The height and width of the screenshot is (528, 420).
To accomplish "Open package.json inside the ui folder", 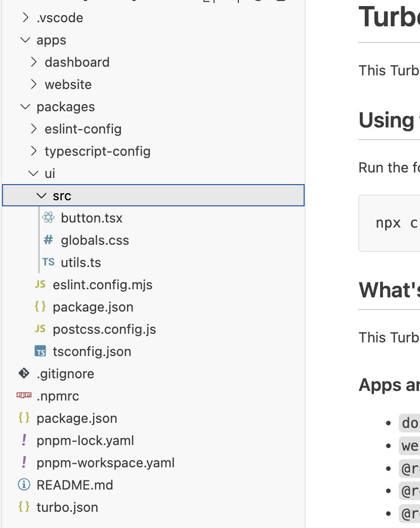I will coord(93,307).
